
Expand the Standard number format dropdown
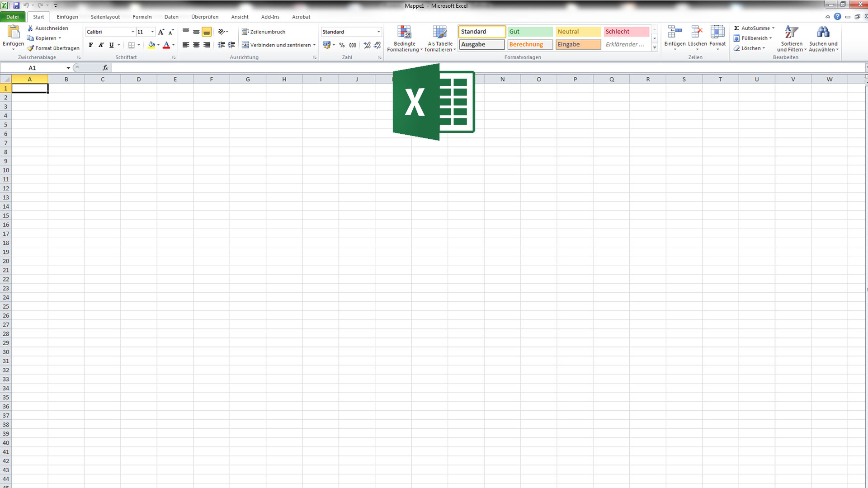(x=378, y=32)
